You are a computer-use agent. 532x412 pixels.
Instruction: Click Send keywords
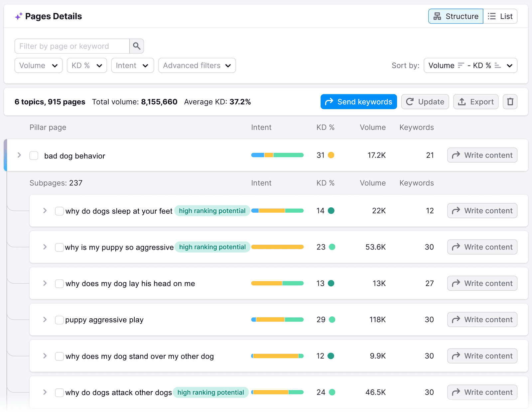[x=358, y=102]
